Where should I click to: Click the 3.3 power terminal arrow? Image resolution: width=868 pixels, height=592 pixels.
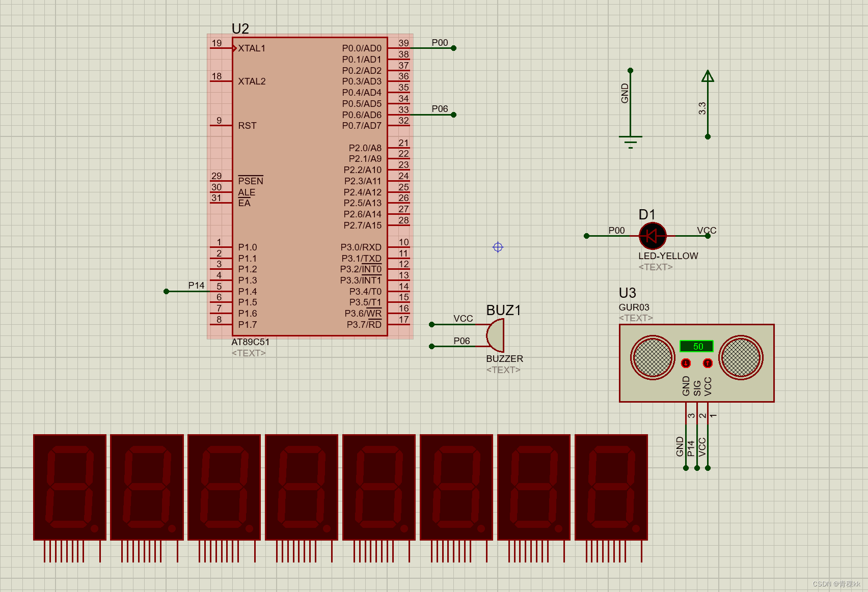(x=708, y=76)
